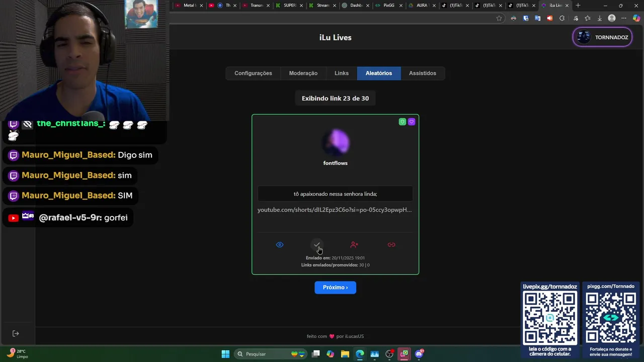The image size is (644, 362).
Task: Open the Copilot icon in browser toolbar
Action: (636, 18)
